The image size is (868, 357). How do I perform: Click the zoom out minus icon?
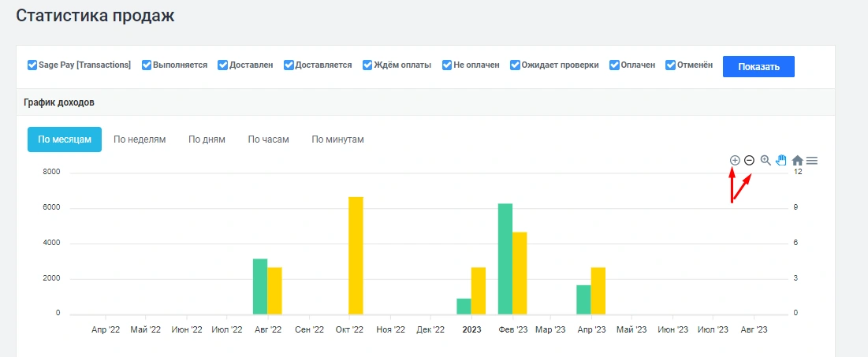[749, 160]
